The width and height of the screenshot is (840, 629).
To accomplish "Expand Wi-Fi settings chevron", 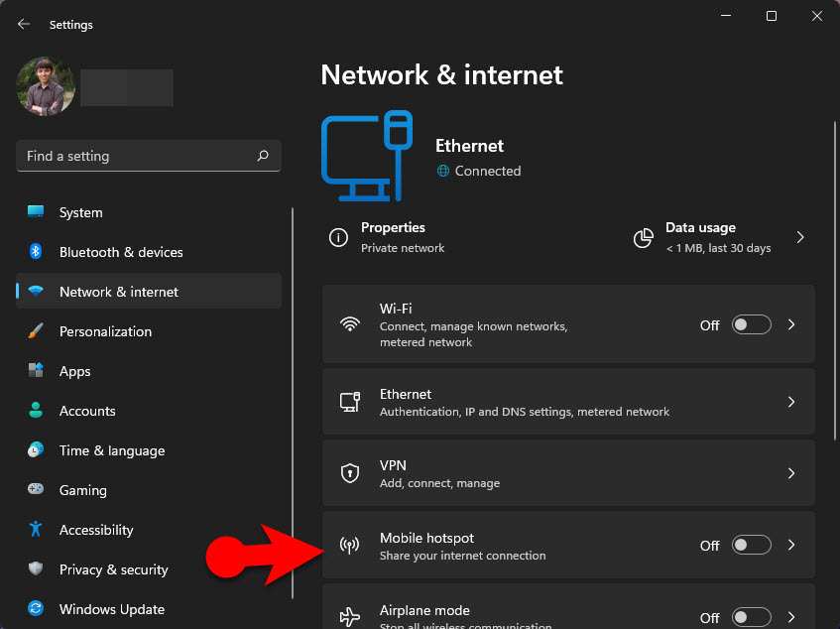I will click(791, 324).
